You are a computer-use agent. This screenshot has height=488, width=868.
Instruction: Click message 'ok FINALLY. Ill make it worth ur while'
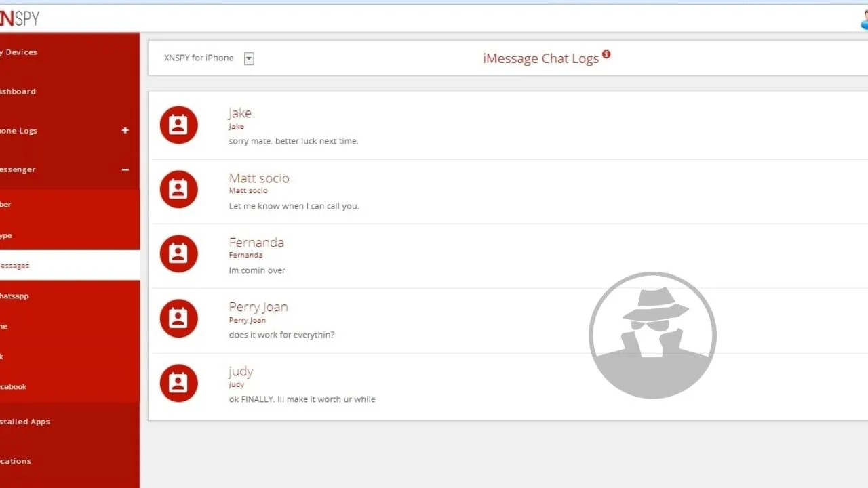(x=302, y=399)
